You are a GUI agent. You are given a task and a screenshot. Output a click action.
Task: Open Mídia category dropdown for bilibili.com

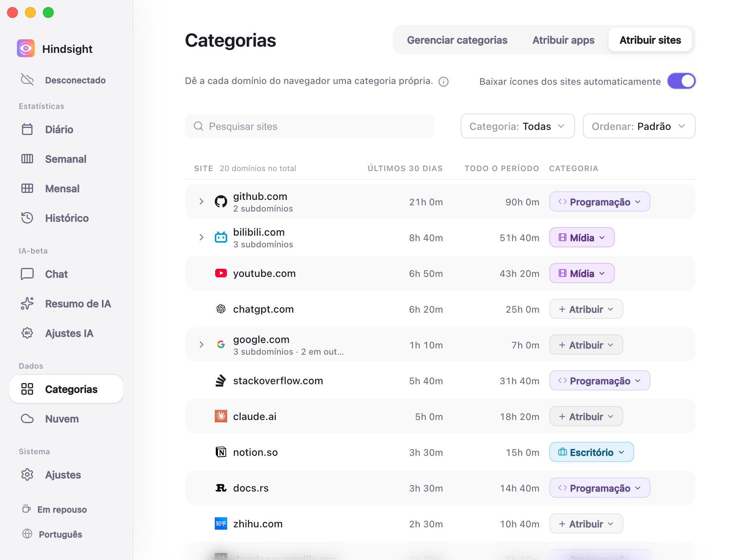coord(582,237)
